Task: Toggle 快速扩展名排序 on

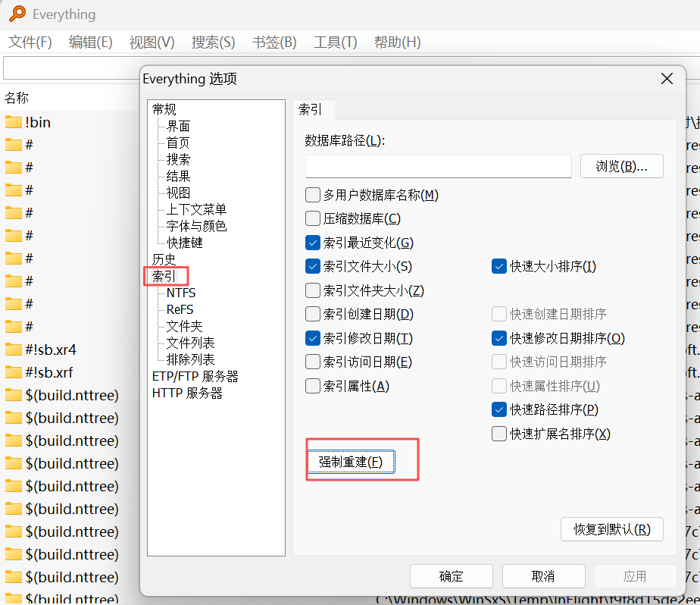Action: tap(499, 433)
